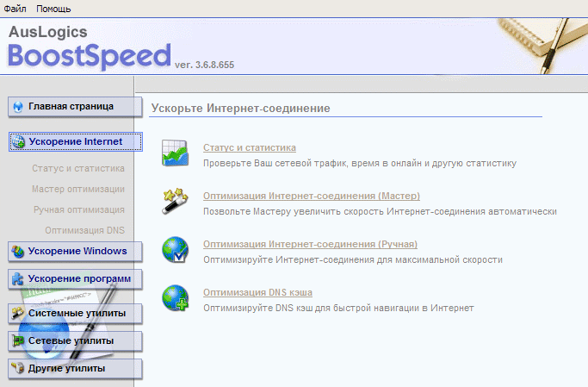Click the description Проверьте Ваш сетевой трафик
Screen dimensions: 588x387
tap(360, 164)
